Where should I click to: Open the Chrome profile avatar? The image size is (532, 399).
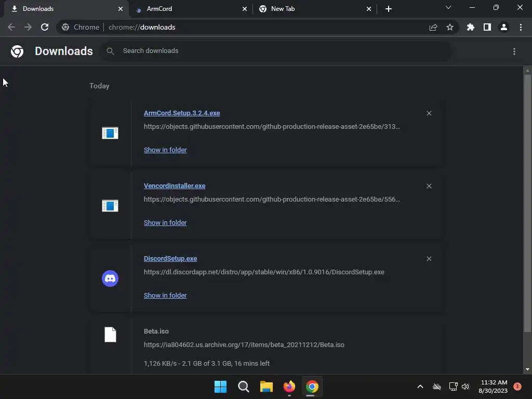(504, 27)
